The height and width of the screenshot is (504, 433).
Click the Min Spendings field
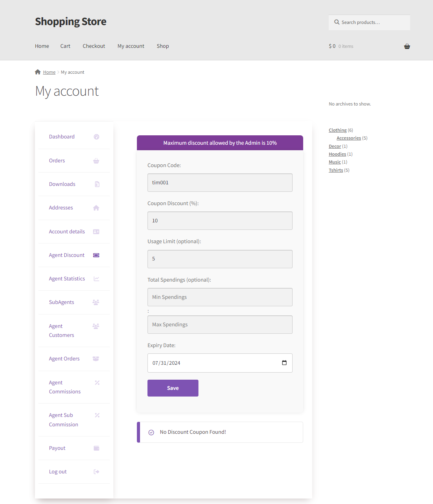tap(220, 297)
